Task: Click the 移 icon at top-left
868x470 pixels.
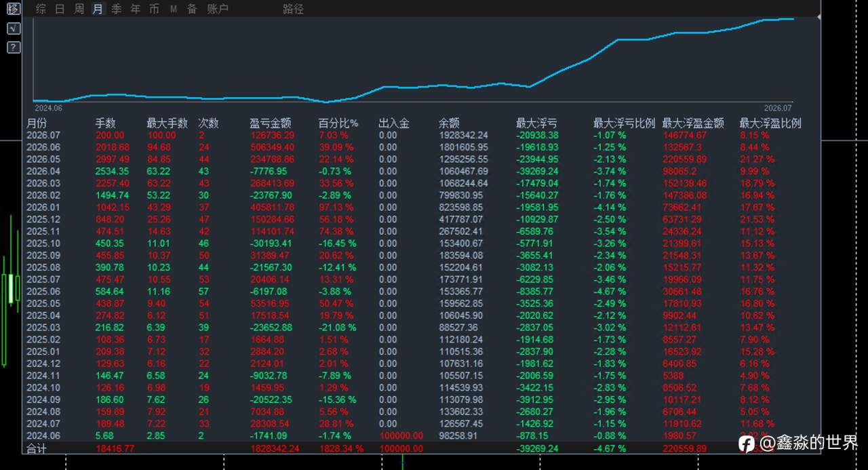Action: pos(14,9)
